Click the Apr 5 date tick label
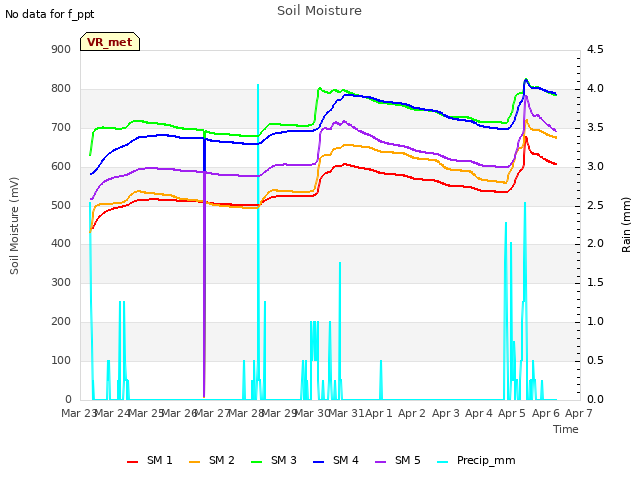 [x=512, y=413]
